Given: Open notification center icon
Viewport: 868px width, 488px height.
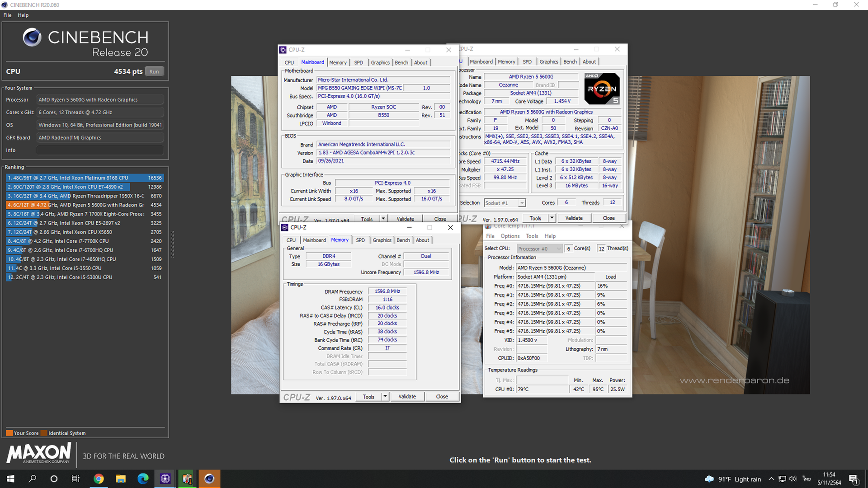Looking at the screenshot, I should (x=854, y=479).
